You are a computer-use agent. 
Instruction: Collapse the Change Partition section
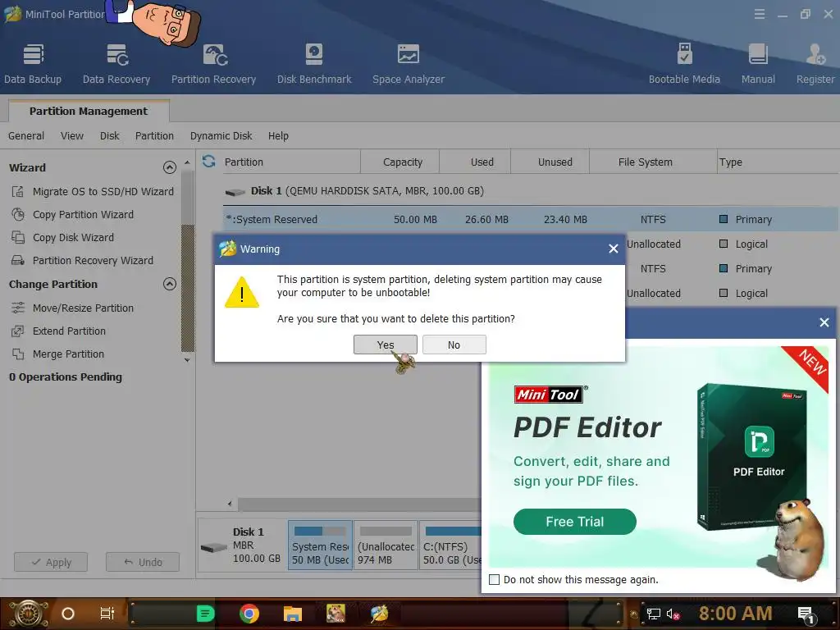coord(169,284)
